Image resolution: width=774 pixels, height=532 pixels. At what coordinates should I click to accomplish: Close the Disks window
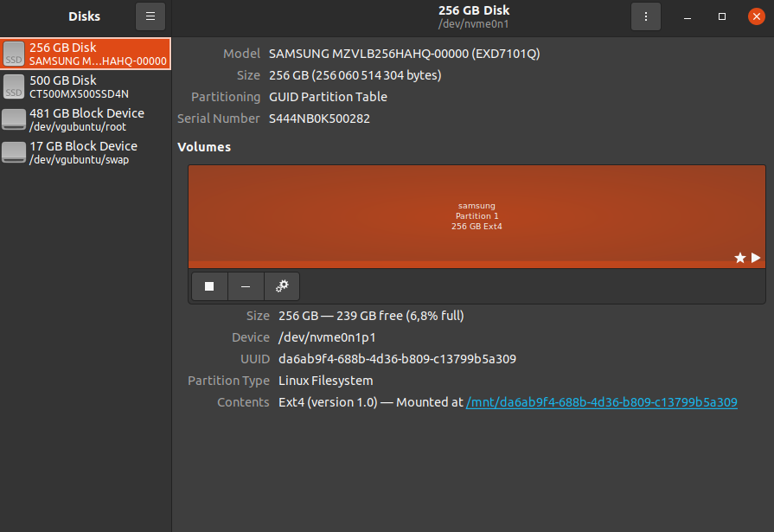pyautogui.click(x=756, y=16)
